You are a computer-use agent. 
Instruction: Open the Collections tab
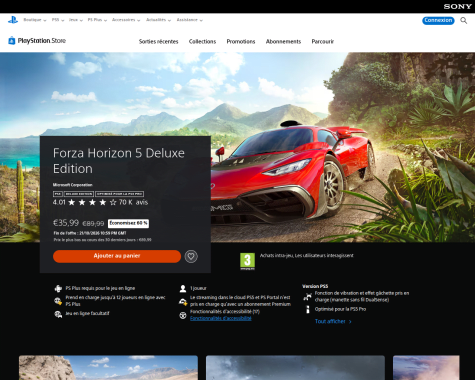click(x=202, y=42)
